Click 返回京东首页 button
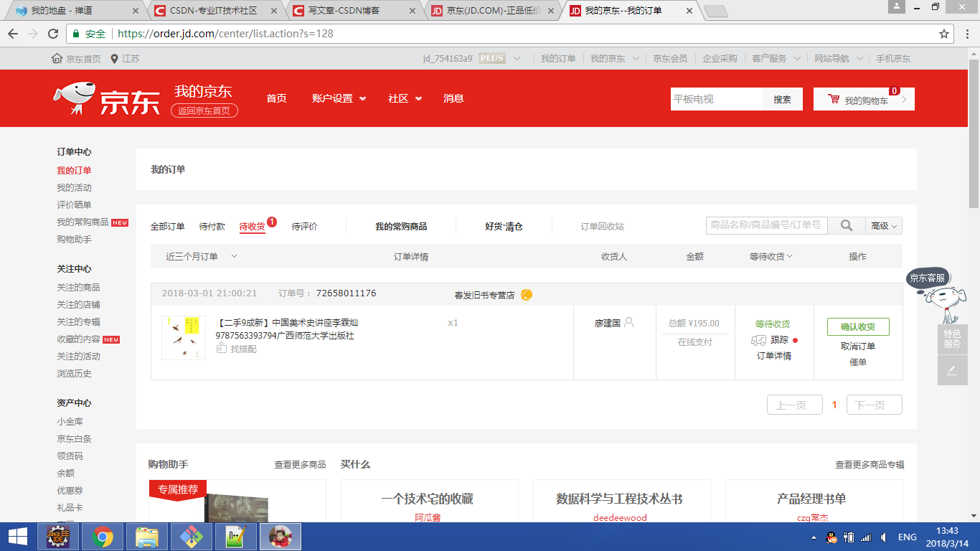Viewport: 980px width, 551px height. (x=204, y=110)
